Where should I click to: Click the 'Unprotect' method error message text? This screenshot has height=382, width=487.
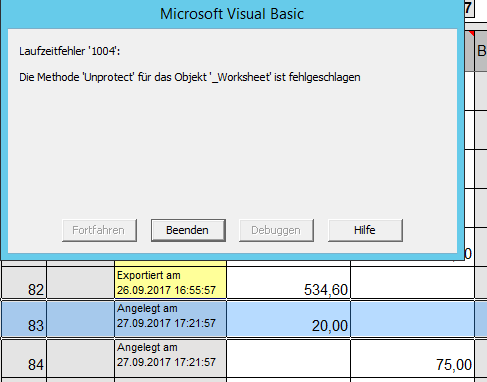190,77
